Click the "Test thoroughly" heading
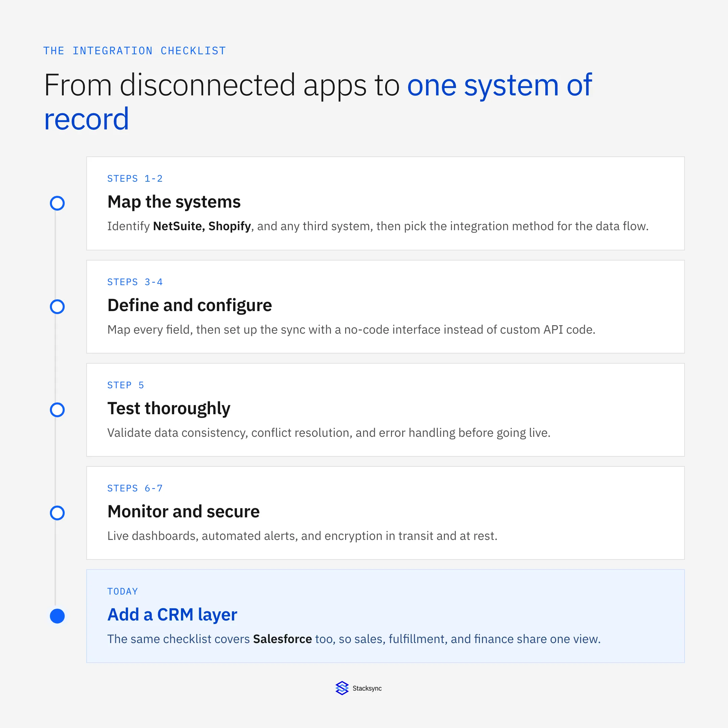The height and width of the screenshot is (728, 728). tap(169, 409)
